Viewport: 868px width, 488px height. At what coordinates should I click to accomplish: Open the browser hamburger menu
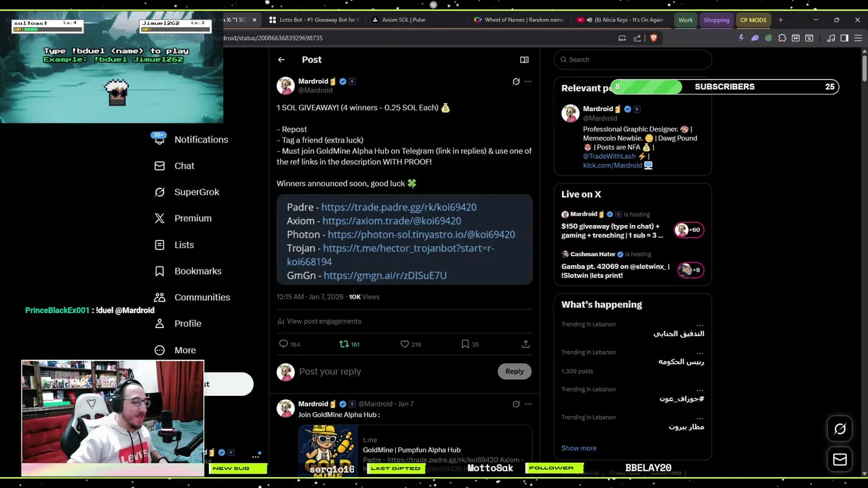point(858,38)
